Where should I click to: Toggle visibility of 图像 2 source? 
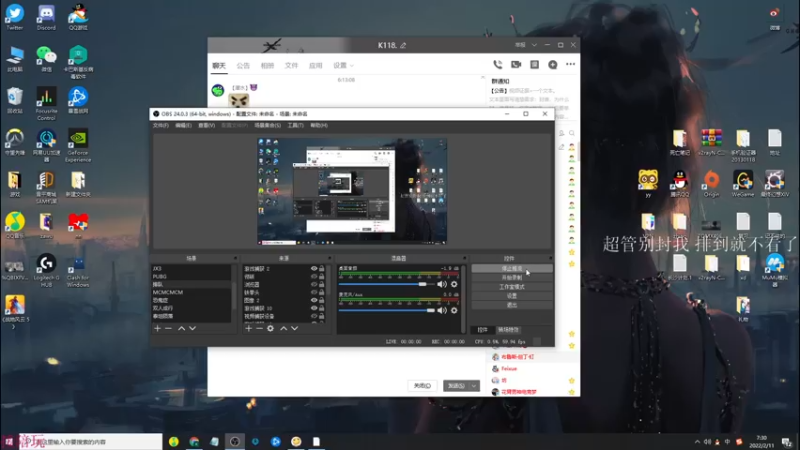coord(314,301)
